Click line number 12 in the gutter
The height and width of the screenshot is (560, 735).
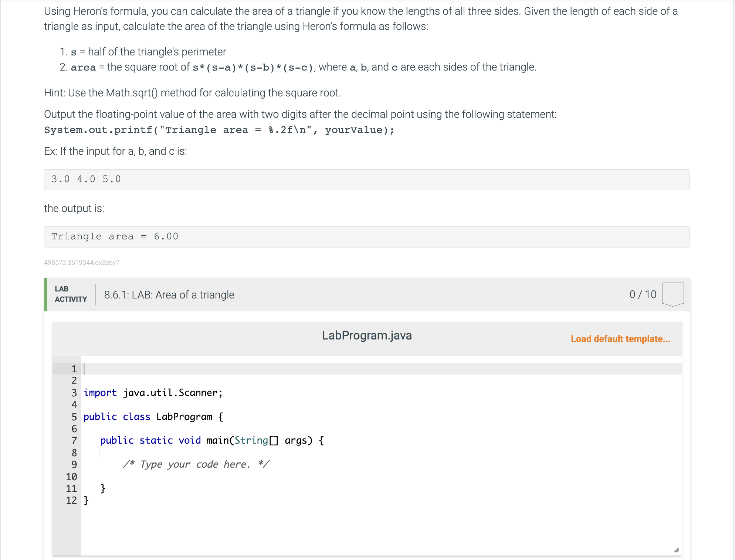click(x=71, y=501)
